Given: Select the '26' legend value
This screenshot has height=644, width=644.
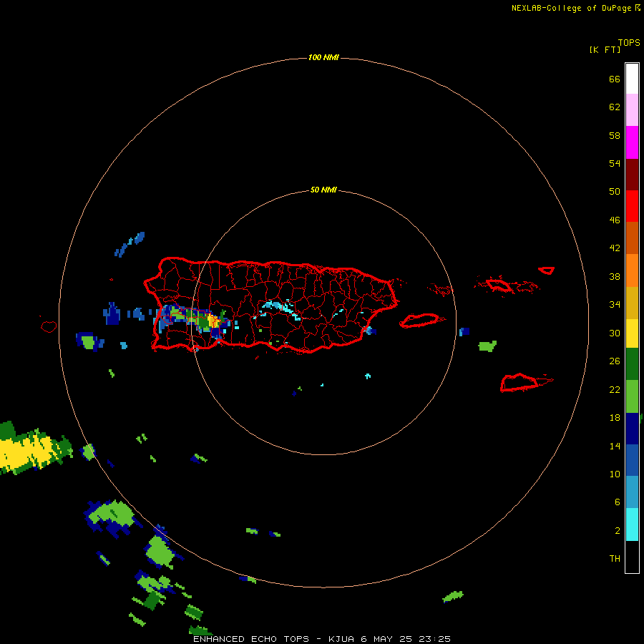Looking at the screenshot, I should pos(615,361).
